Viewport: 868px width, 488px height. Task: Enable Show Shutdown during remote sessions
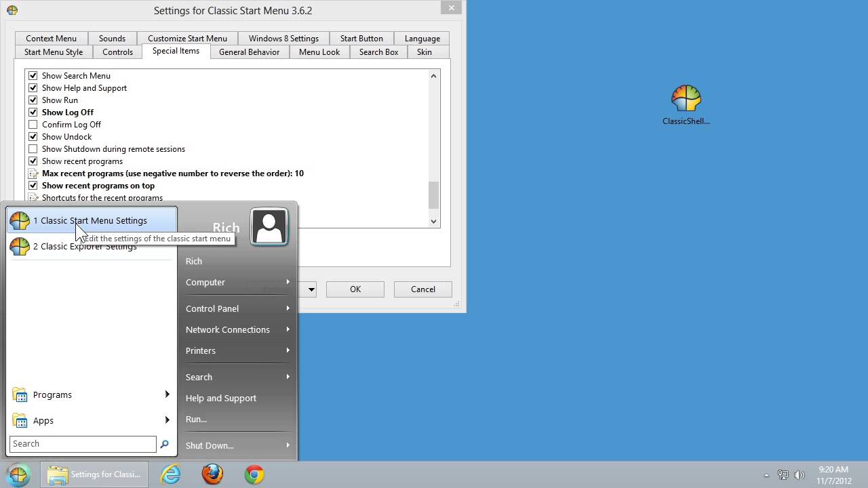tap(33, 149)
